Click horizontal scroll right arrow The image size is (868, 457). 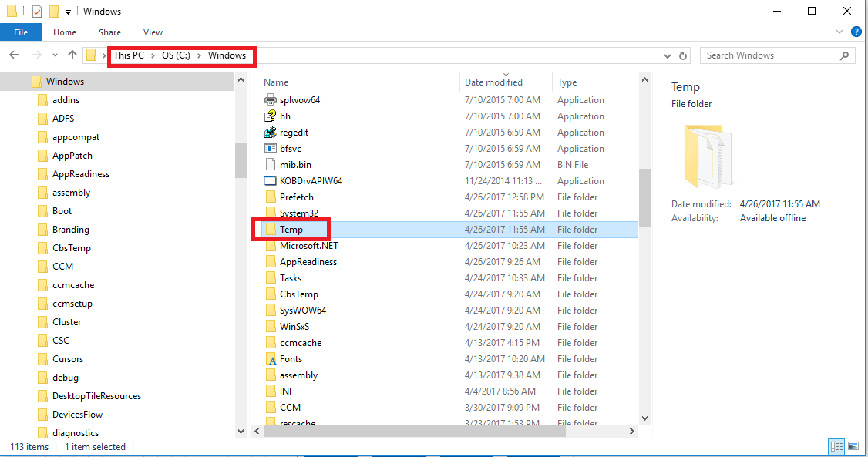[632, 431]
